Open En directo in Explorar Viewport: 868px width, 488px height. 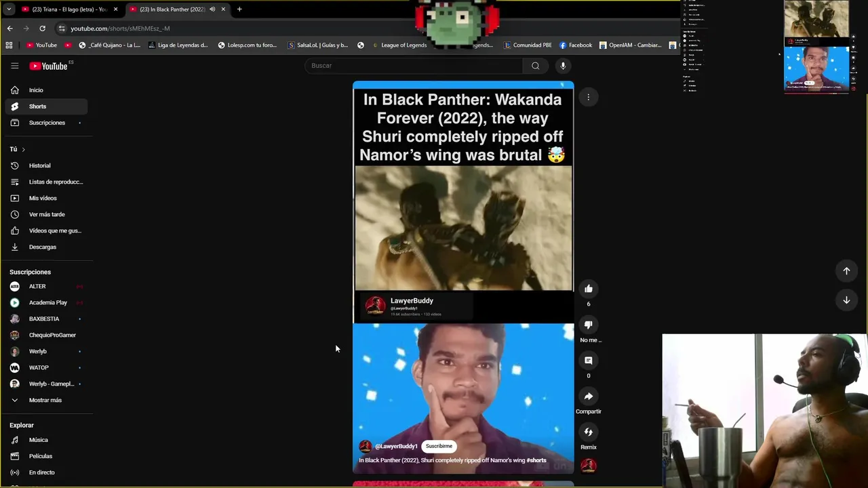pyautogui.click(x=46, y=472)
